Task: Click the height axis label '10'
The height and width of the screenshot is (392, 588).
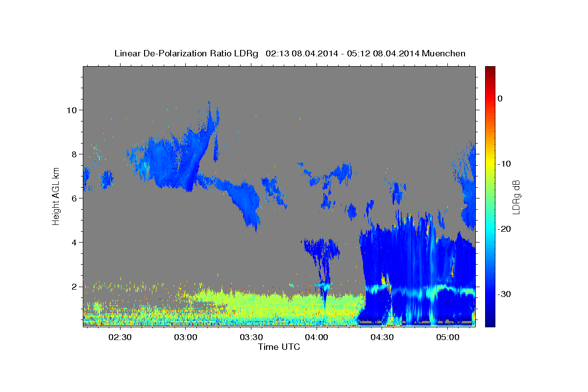Action: (x=71, y=110)
